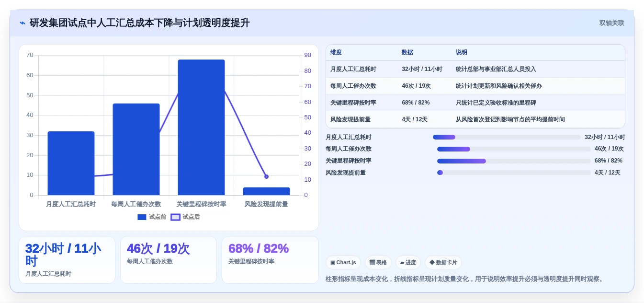The height and width of the screenshot is (303, 644).
Task: Click the Chart.js tag chip
Action: [343, 262]
